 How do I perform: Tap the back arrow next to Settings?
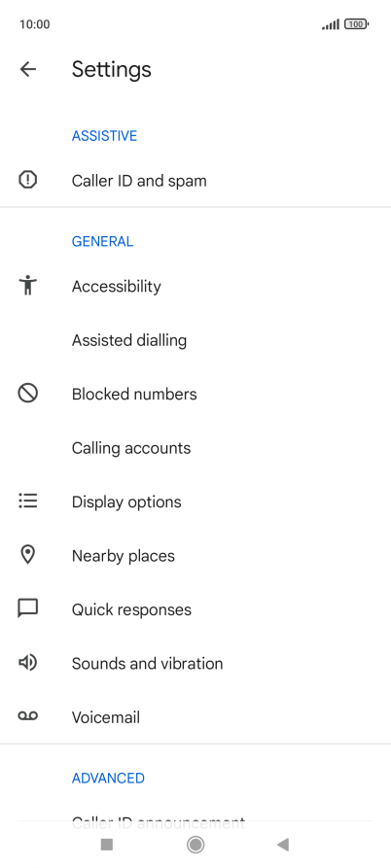coord(27,69)
